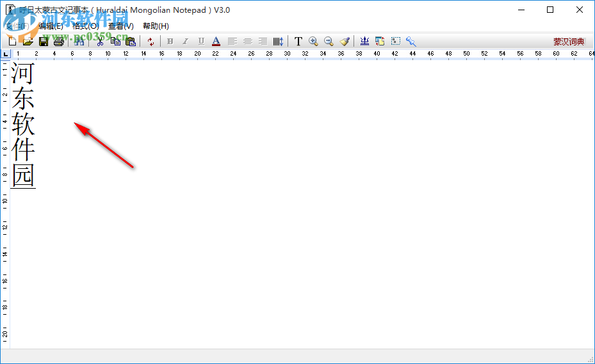Click the blue ruler-like toolbar icon
The width and height of the screenshot is (595, 364).
click(x=364, y=42)
